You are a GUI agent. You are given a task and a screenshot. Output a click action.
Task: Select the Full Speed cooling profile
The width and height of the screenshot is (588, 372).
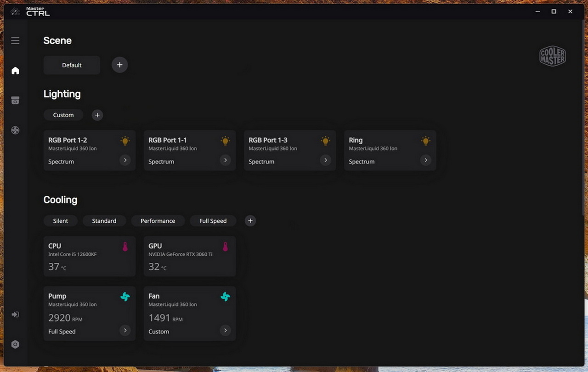coord(213,221)
